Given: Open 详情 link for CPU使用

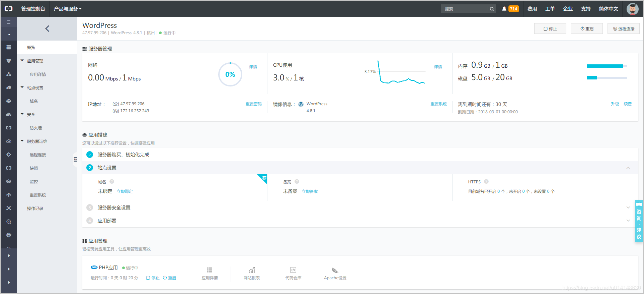Looking at the screenshot, I should coord(438,67).
